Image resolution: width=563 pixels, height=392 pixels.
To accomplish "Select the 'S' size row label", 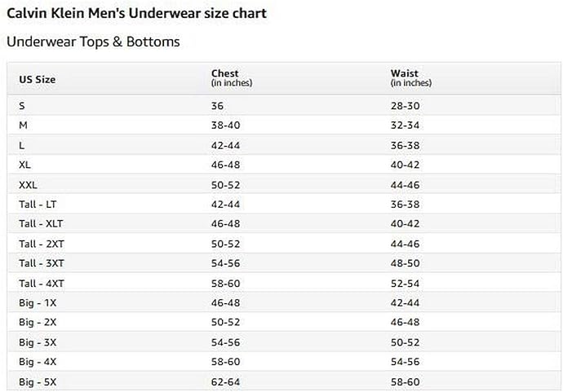I will [x=22, y=106].
